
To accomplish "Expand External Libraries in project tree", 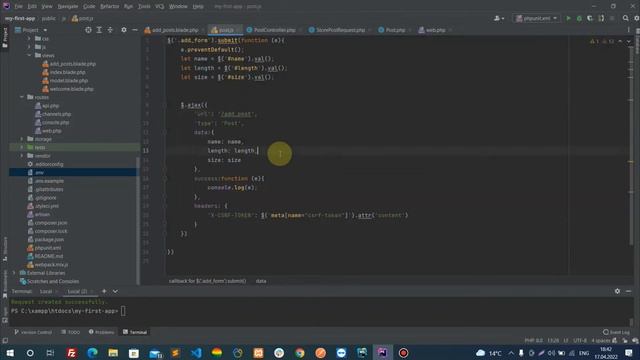I will coord(14,273).
